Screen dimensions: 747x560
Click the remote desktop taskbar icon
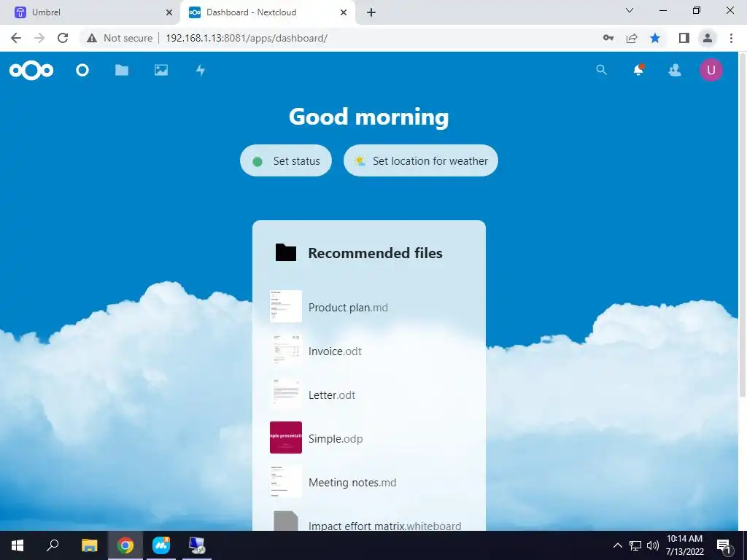coord(197,545)
